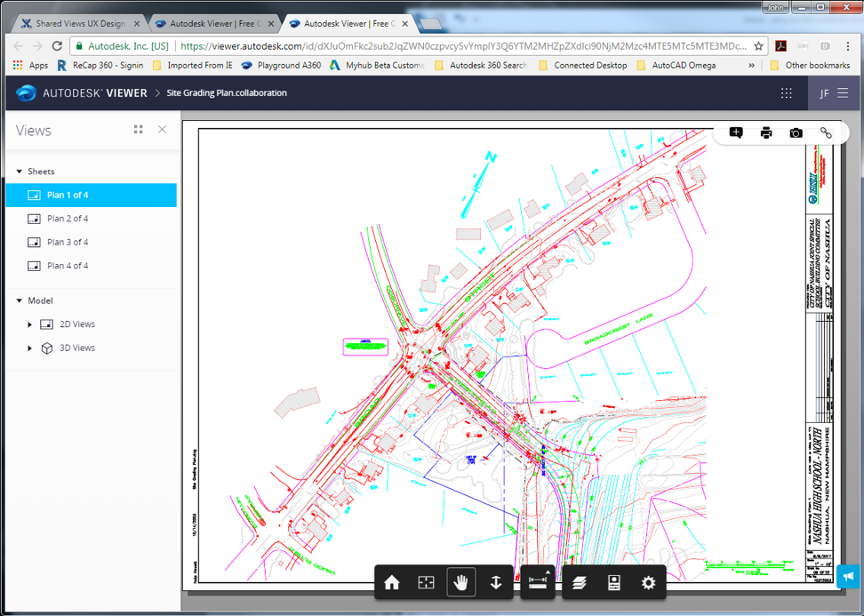Select the Fit to View tool
The image size is (864, 616).
coord(426,583)
